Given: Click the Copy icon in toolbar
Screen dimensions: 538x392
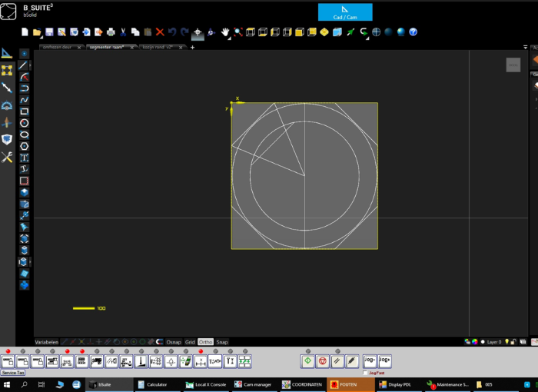Looking at the screenshot, I should 135,32.
